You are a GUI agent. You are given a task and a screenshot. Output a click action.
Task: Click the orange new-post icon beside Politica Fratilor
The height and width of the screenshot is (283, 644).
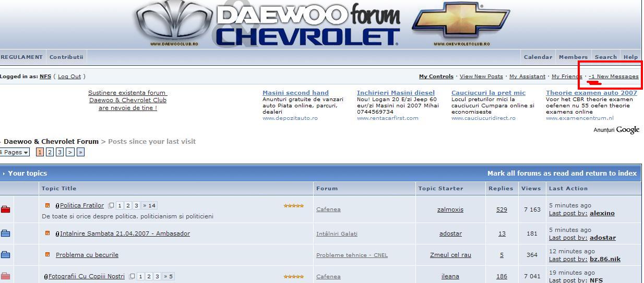[x=47, y=205]
